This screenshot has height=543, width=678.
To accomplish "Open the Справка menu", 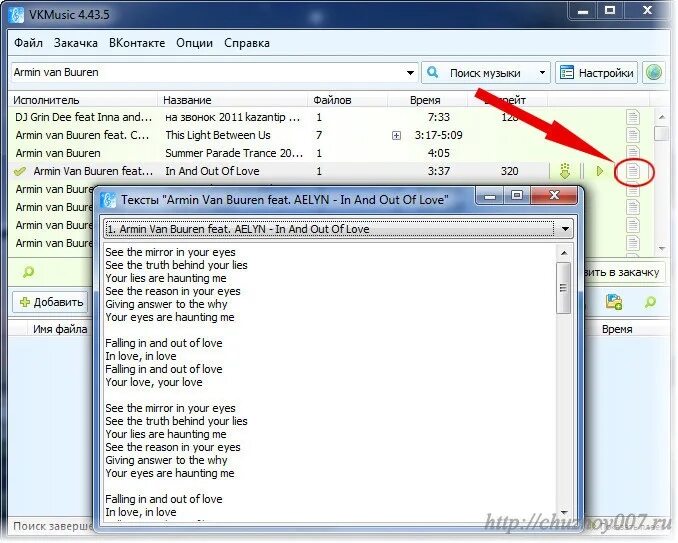I will pyautogui.click(x=247, y=43).
